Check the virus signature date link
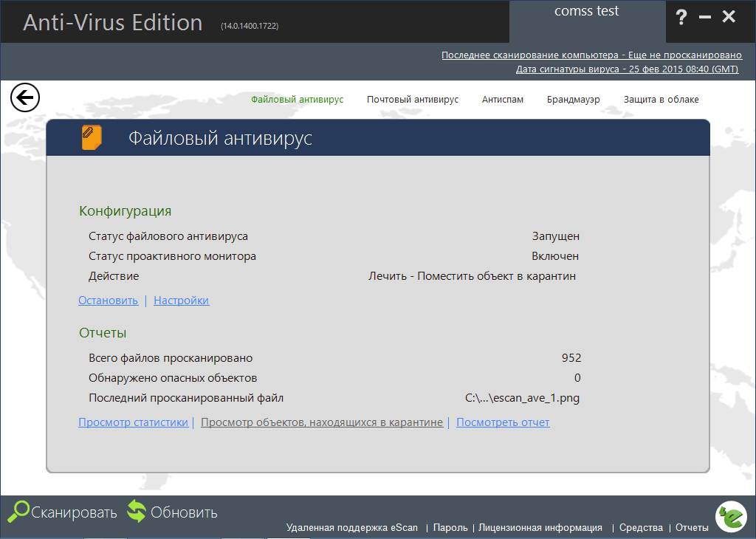The image size is (756, 539). pyautogui.click(x=626, y=69)
